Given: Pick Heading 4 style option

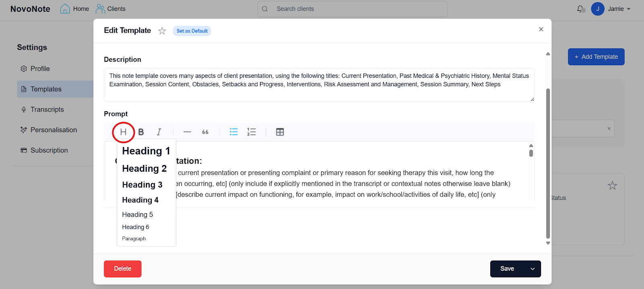Looking at the screenshot, I should pyautogui.click(x=140, y=200).
